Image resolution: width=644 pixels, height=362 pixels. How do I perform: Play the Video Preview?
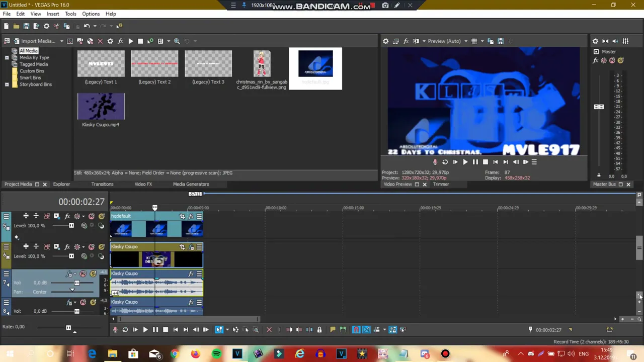point(465,162)
